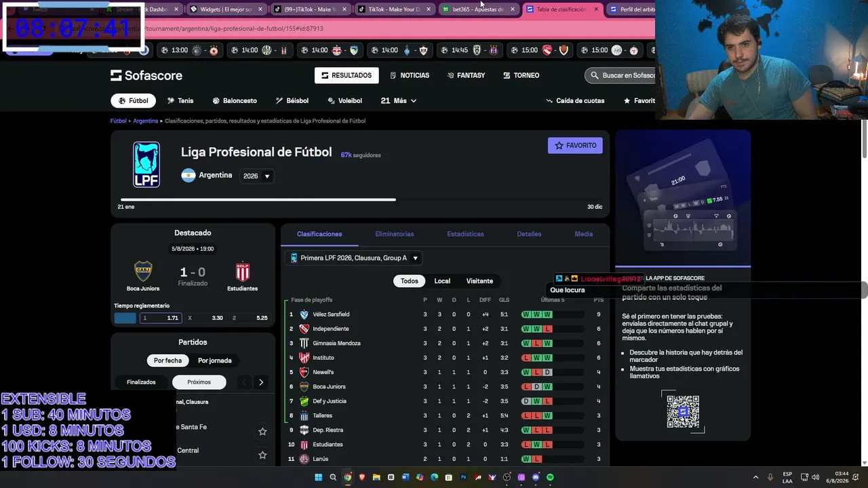
Task: Click Estudiantes crest in Destacado match
Action: pyautogui.click(x=242, y=272)
